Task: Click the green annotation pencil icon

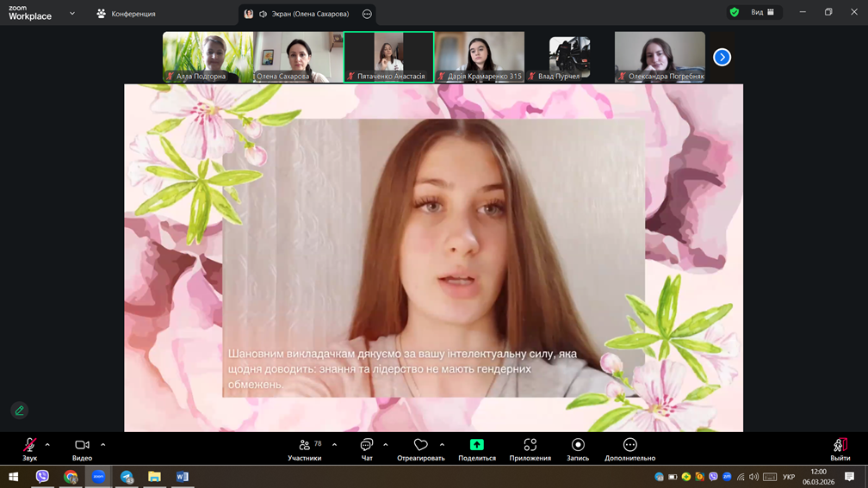Action: click(x=20, y=411)
